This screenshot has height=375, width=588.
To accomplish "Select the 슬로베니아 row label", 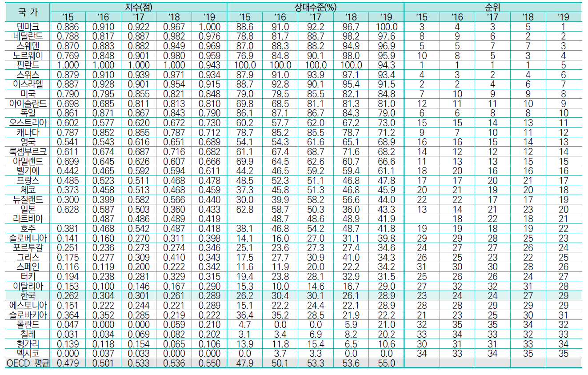I will tap(28, 238).
